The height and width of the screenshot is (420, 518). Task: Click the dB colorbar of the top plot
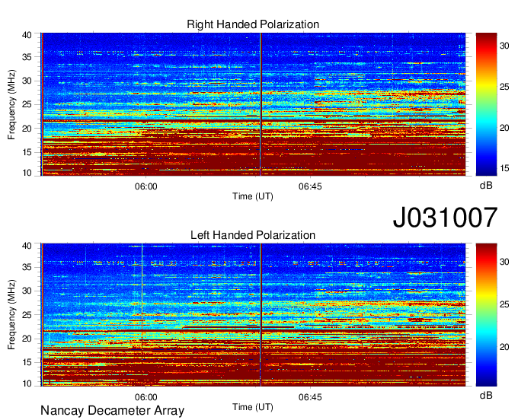(486, 104)
